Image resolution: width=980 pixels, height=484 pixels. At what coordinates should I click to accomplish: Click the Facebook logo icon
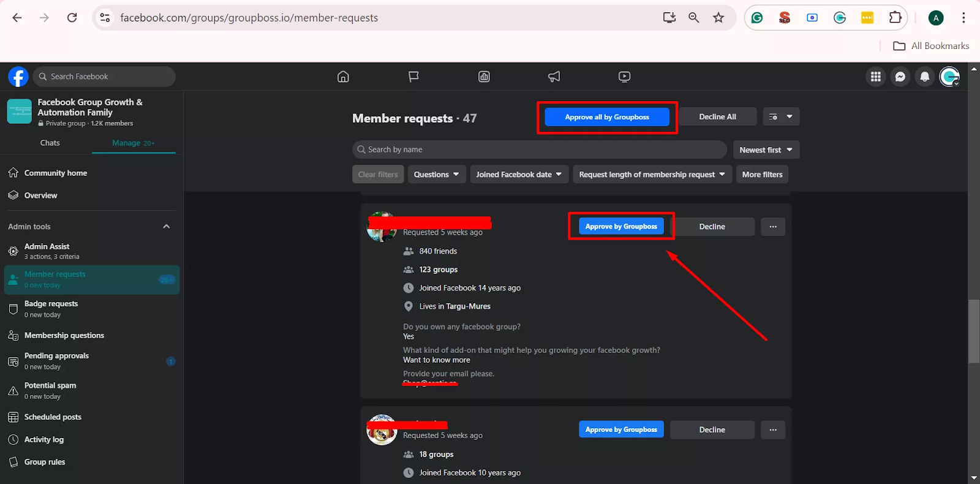pos(18,77)
